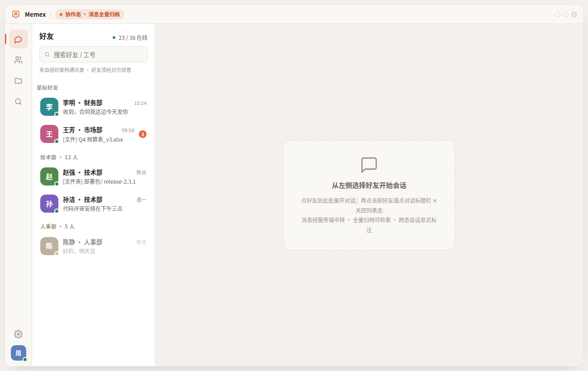Open conversation with 李明 · 财务部
This screenshot has width=588, height=371.
pyautogui.click(x=93, y=107)
